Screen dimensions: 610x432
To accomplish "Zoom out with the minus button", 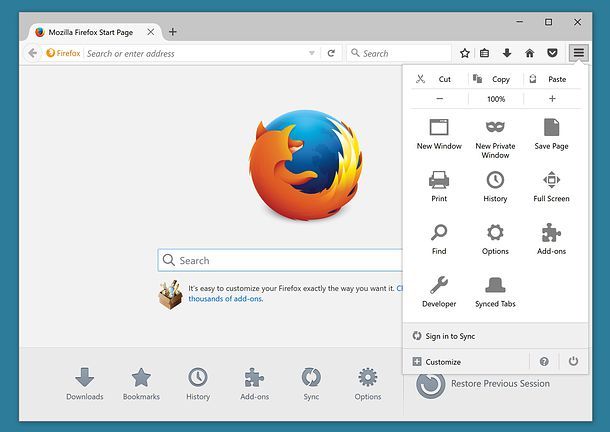I will pyautogui.click(x=440, y=99).
